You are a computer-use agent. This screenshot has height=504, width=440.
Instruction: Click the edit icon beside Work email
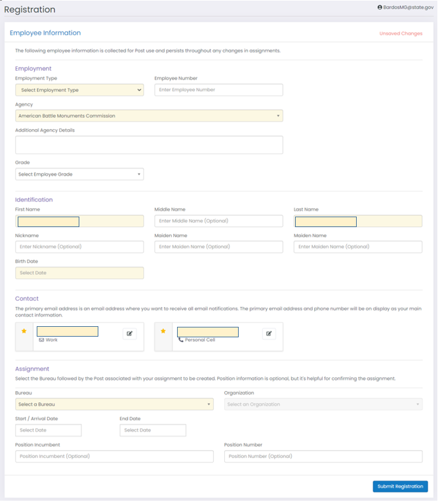[x=129, y=333]
